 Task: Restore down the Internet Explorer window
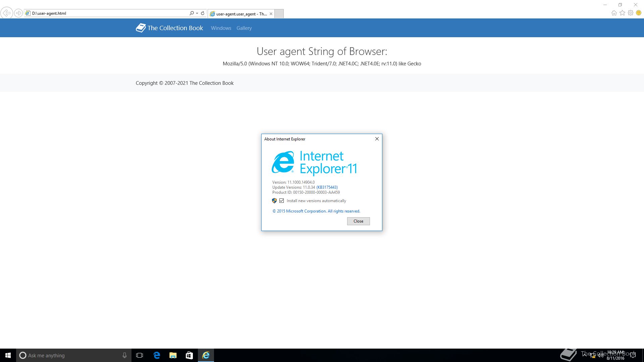point(620,5)
